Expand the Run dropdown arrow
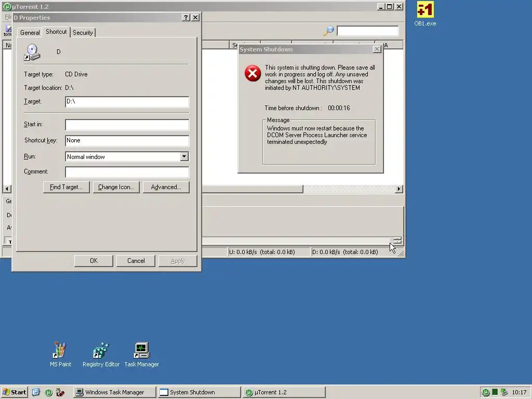This screenshot has width=532, height=399. point(184,156)
